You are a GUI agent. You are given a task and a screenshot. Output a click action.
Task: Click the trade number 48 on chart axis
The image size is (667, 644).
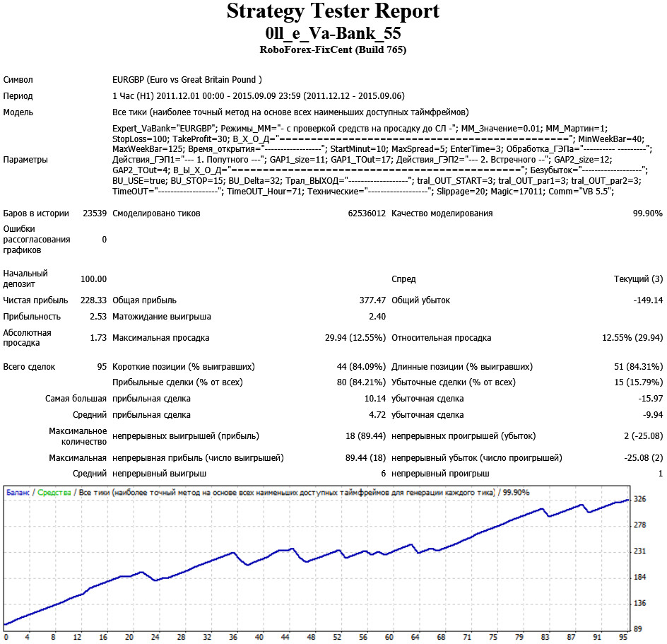click(x=311, y=637)
